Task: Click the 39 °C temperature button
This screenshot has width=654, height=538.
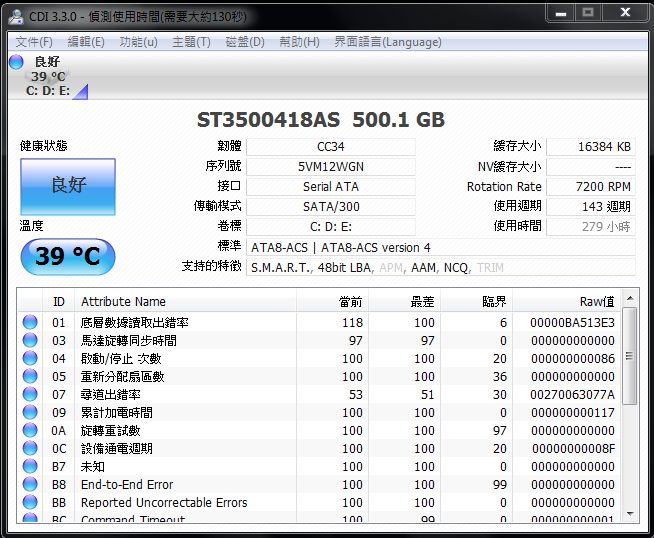Action: click(x=68, y=256)
